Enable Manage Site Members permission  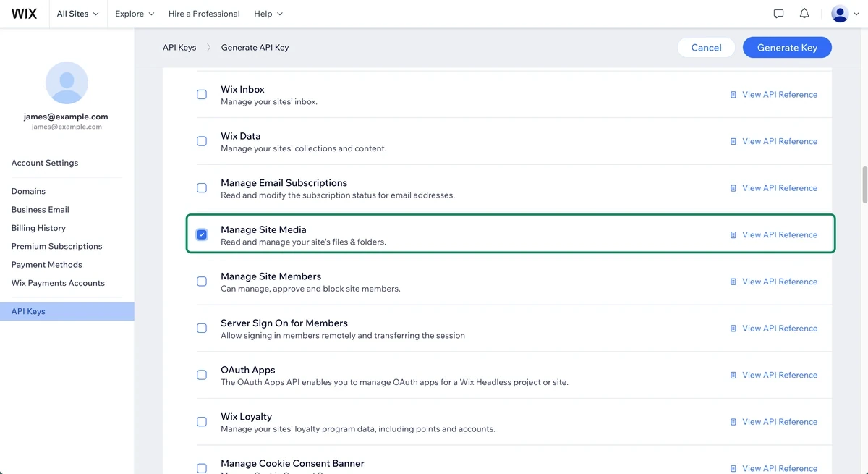(202, 282)
